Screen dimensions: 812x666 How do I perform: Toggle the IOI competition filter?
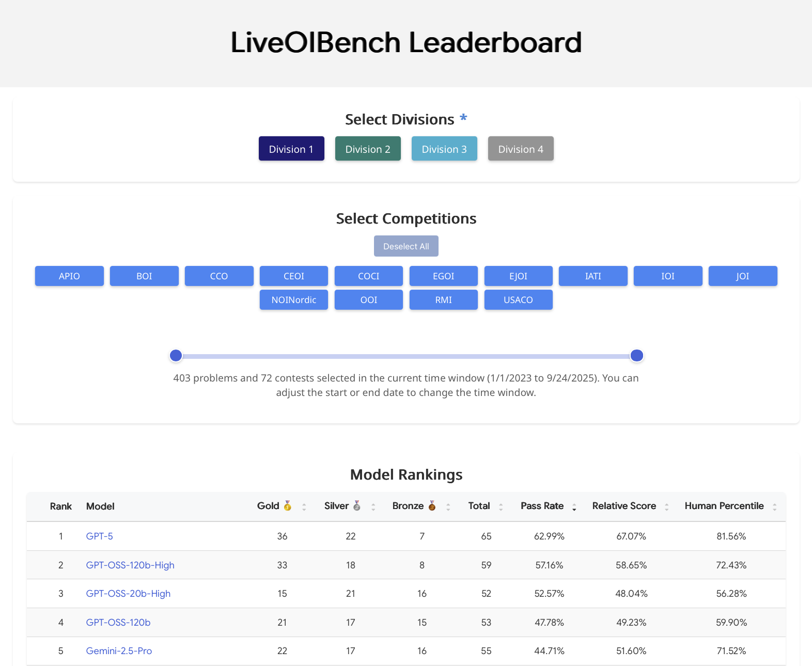click(668, 276)
